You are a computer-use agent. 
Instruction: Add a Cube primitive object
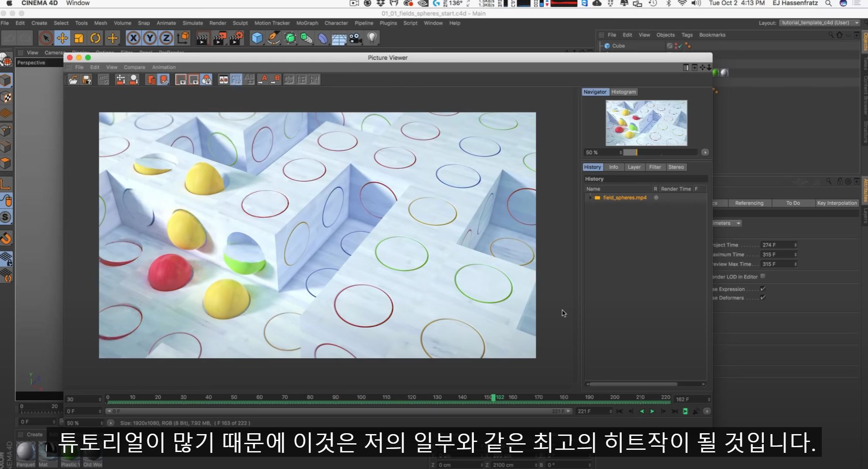pyautogui.click(x=257, y=38)
